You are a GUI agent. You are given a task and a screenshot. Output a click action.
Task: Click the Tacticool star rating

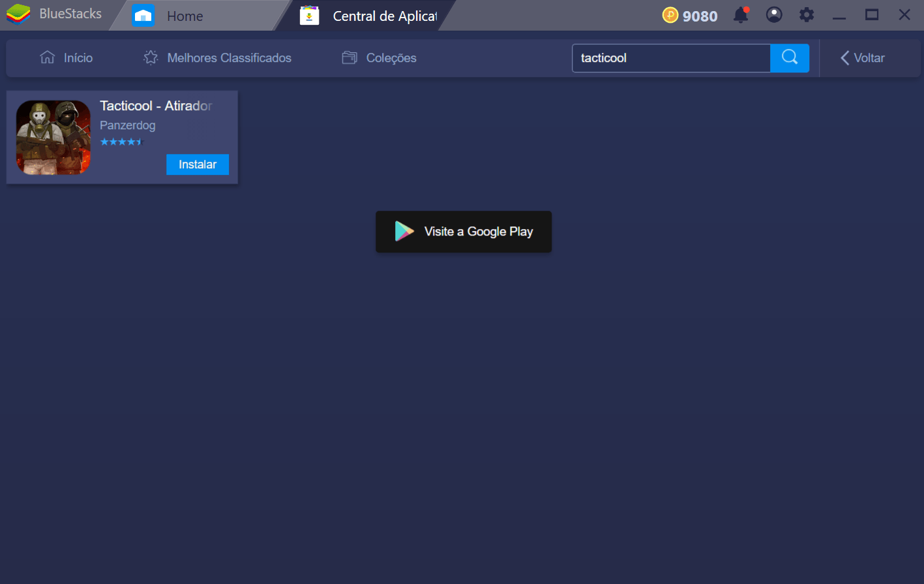[x=121, y=142]
